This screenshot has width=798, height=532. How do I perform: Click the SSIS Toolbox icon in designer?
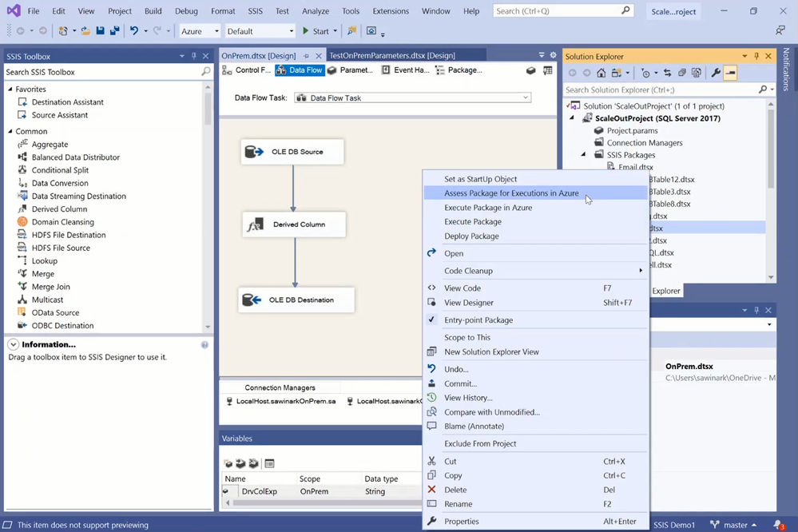pyautogui.click(x=531, y=70)
